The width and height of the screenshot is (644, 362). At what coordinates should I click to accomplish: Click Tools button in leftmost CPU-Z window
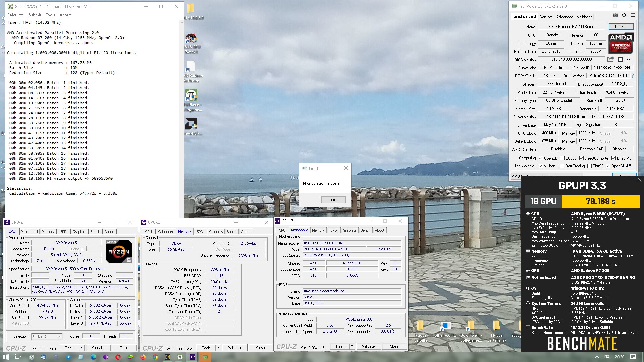69,348
